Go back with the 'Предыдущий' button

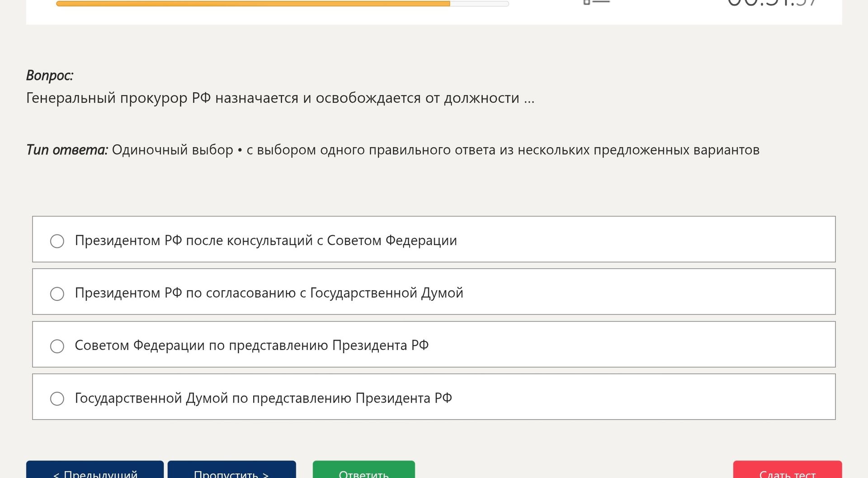[x=95, y=469]
